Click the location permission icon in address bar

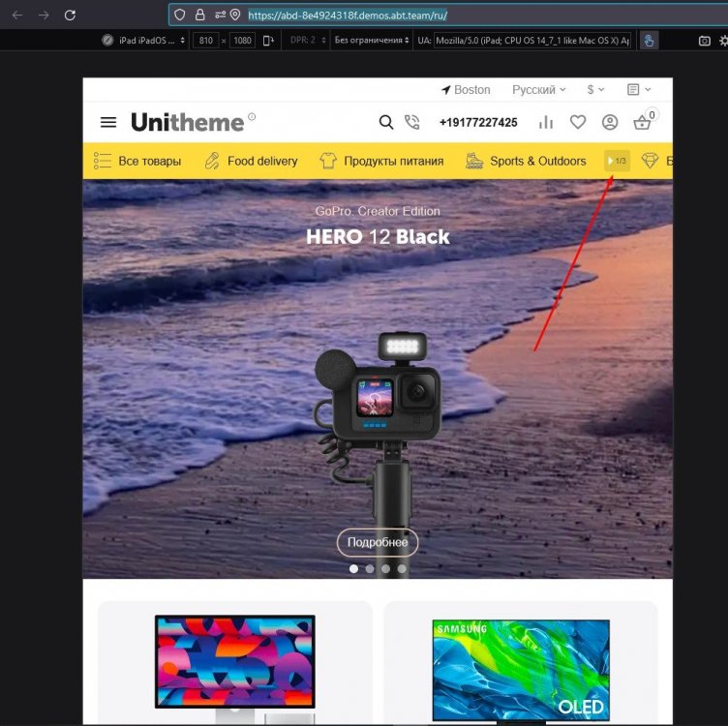click(x=235, y=15)
